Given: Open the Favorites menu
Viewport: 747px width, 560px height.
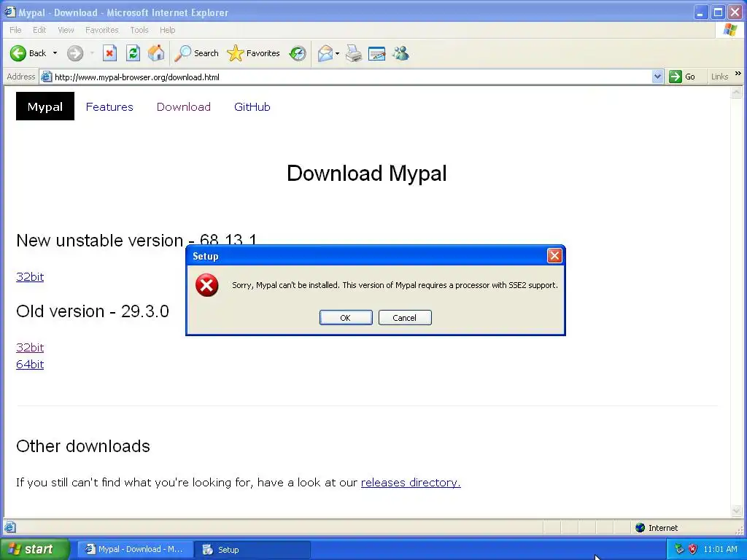Looking at the screenshot, I should click(101, 30).
